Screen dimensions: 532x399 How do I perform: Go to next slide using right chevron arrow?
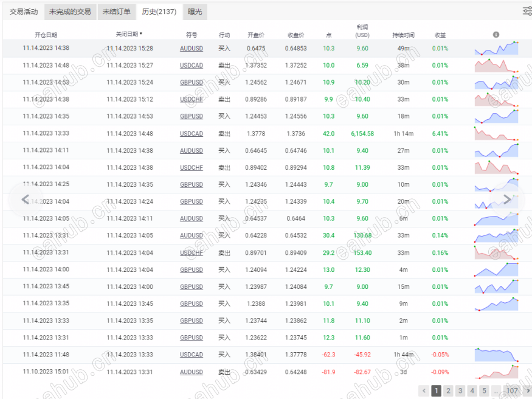point(507,199)
